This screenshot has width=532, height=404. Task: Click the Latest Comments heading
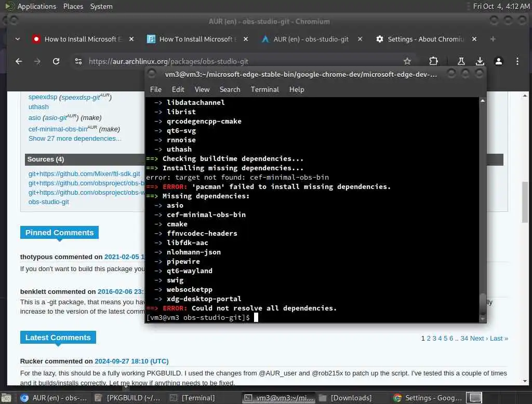click(58, 338)
